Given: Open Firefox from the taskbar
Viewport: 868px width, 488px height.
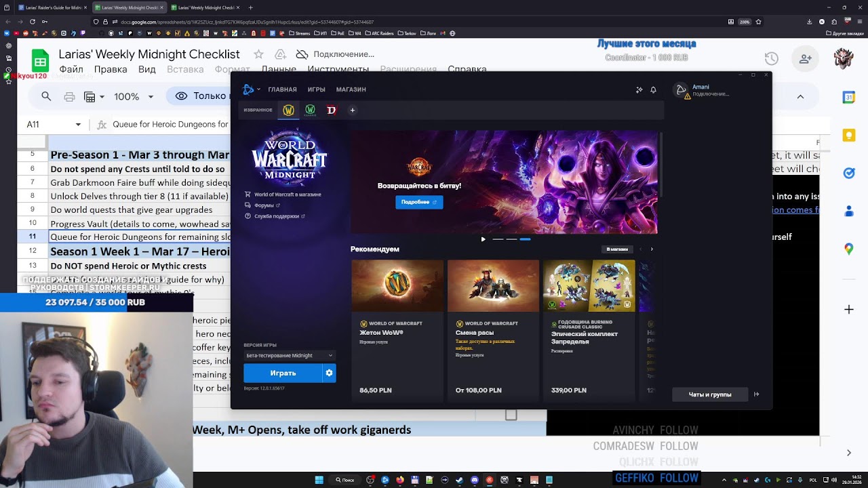Looking at the screenshot, I should click(x=400, y=480).
